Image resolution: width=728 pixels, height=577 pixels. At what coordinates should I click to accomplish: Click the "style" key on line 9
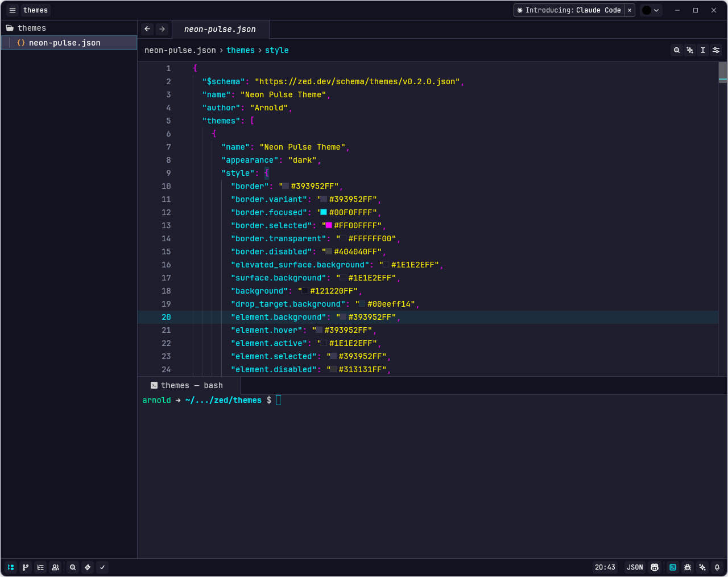point(238,173)
